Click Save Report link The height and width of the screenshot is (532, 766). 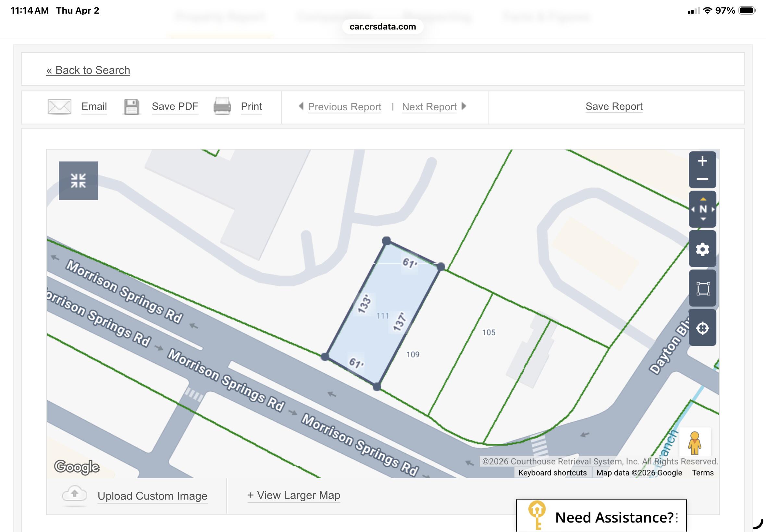[x=613, y=106]
